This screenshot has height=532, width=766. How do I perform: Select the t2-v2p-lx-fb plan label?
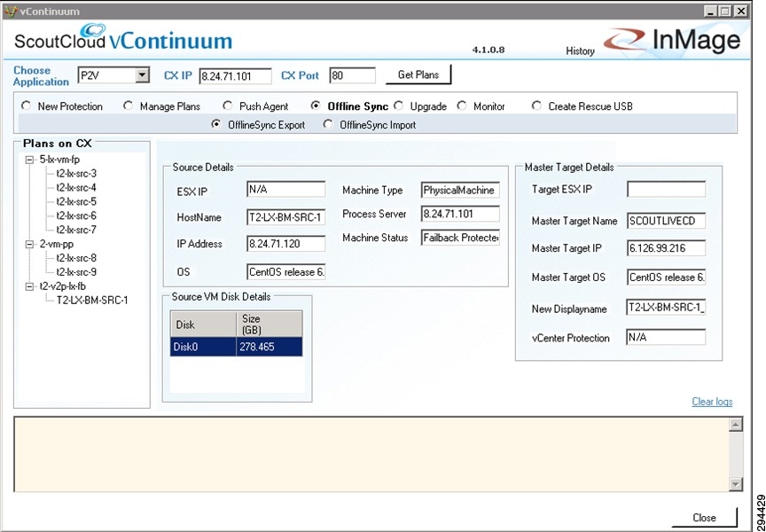(63, 286)
